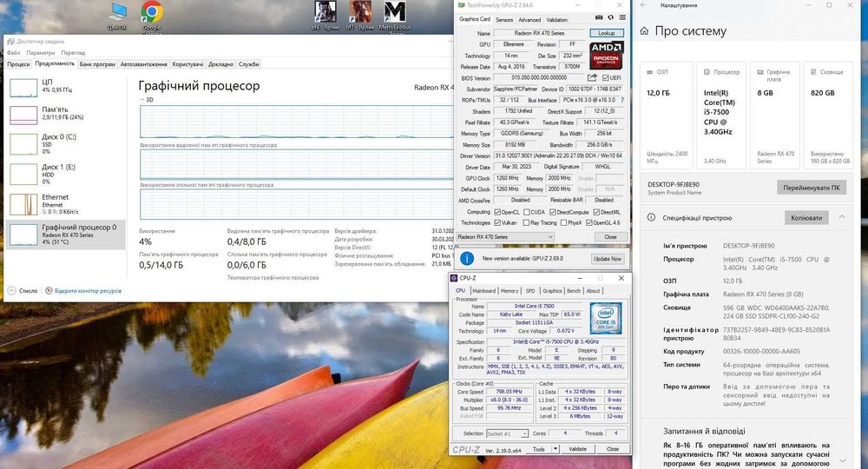Click GPU-Z screenshot camera icon

(x=599, y=18)
